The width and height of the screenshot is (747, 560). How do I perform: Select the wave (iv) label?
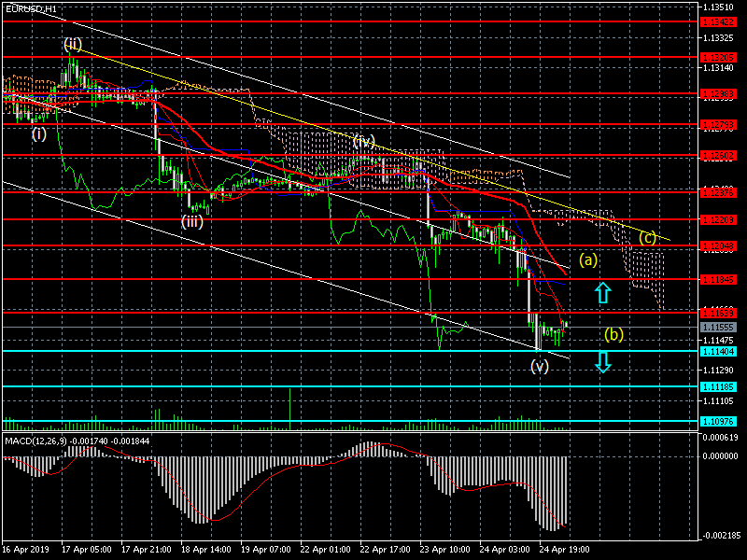(x=364, y=141)
